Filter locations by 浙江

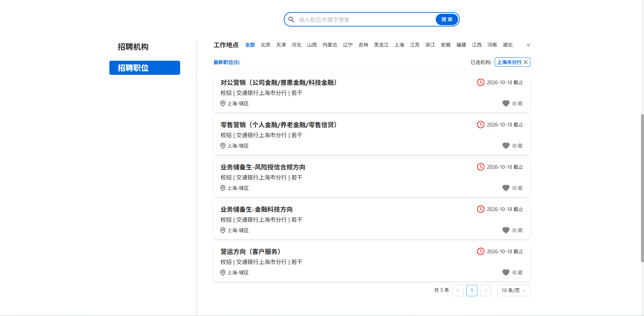pos(430,45)
